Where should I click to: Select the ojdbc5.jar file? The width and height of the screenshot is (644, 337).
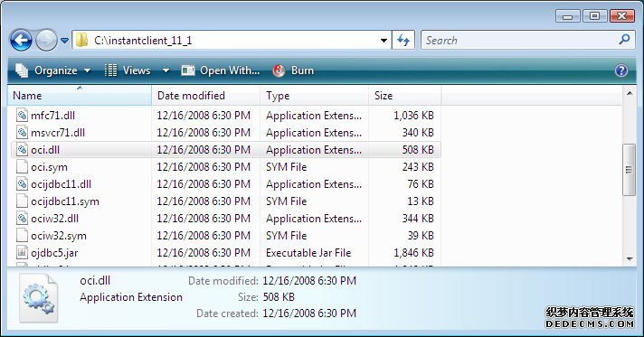[54, 253]
